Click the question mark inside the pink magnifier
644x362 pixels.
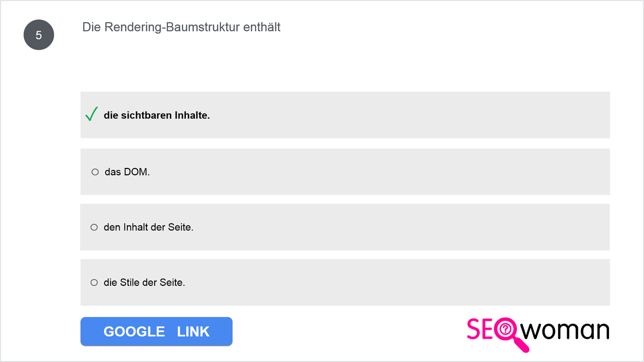[x=505, y=330]
